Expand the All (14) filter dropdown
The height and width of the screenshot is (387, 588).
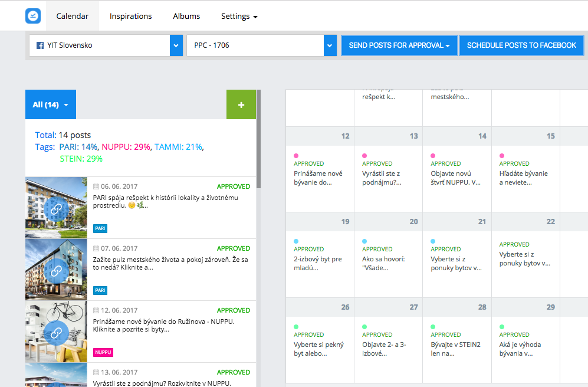pyautogui.click(x=51, y=104)
